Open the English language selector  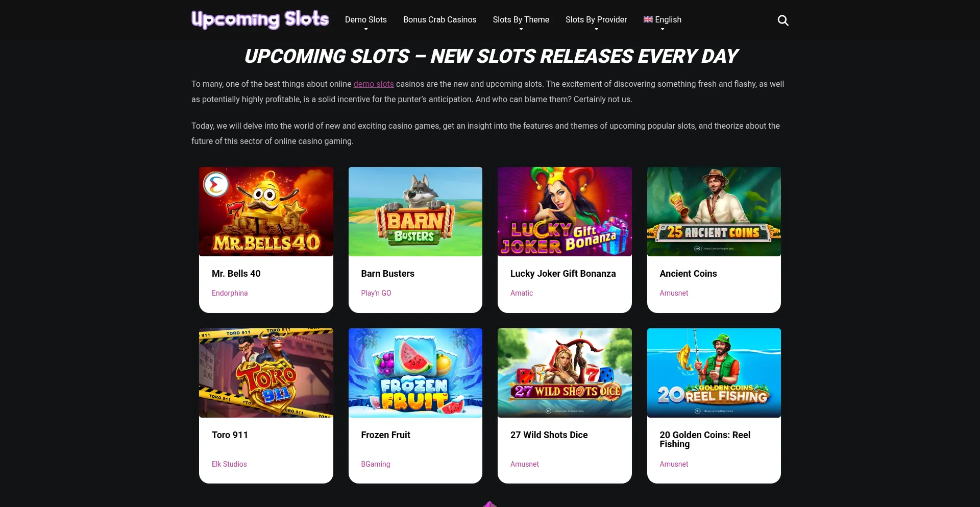coord(663,20)
